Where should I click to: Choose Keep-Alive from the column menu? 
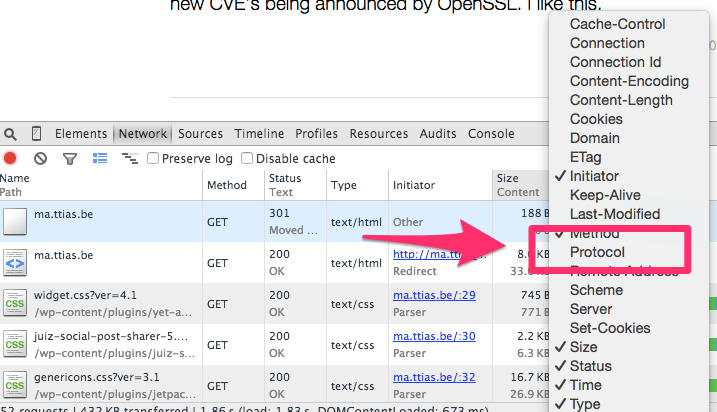[605, 195]
